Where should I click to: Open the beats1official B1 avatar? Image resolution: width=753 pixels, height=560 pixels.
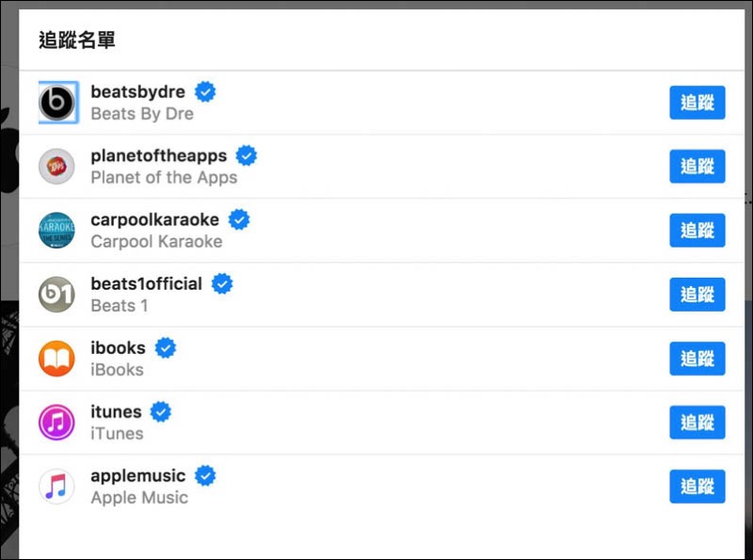tap(56, 295)
